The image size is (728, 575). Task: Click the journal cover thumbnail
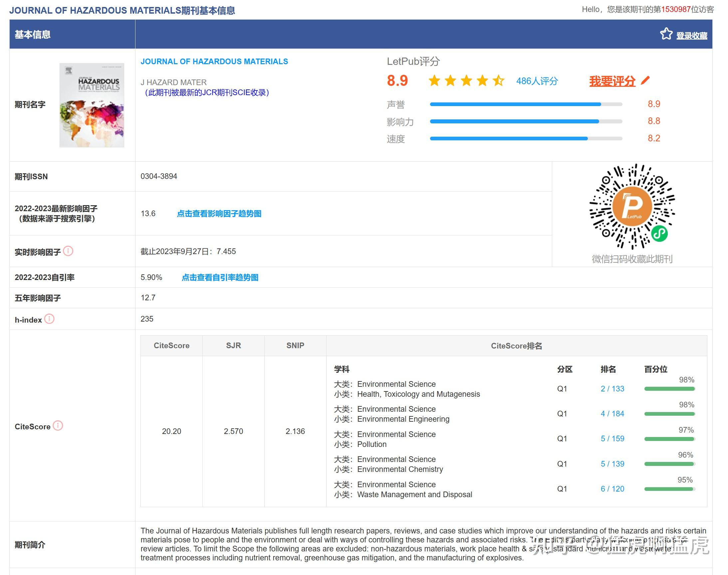(x=92, y=105)
